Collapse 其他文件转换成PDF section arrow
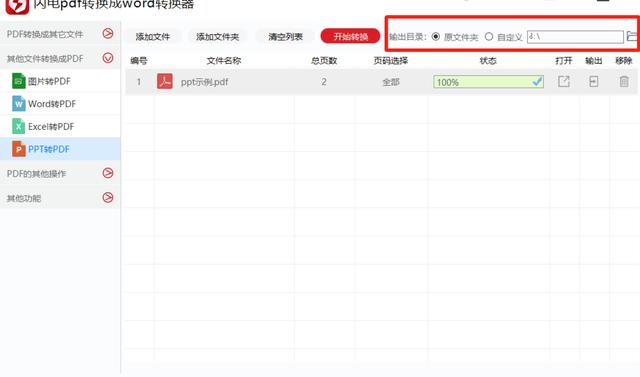The image size is (640, 377). (x=108, y=58)
